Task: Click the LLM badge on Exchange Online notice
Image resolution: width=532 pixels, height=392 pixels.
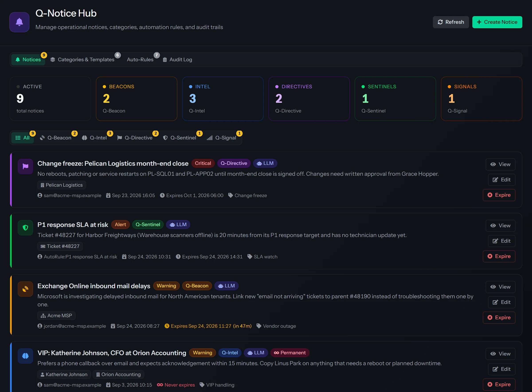Action: pyautogui.click(x=226, y=286)
